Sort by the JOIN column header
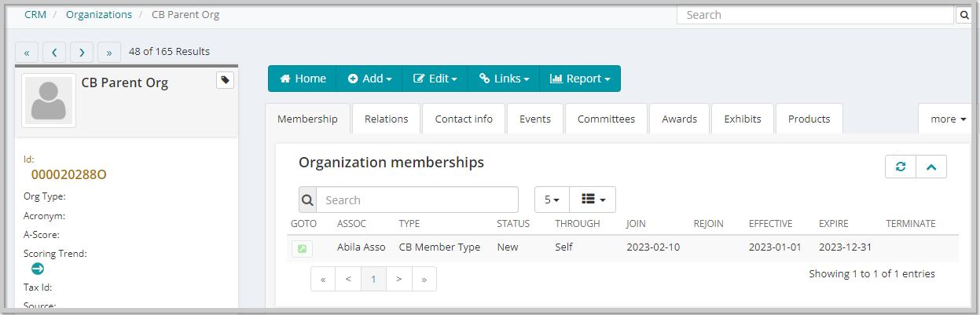Viewport: 980px width, 315px height. [x=636, y=224]
